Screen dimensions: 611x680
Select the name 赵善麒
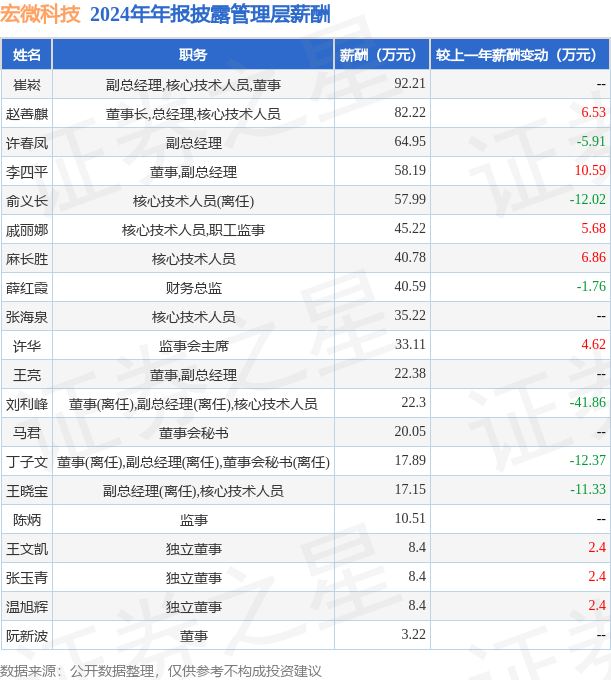tap(26, 114)
